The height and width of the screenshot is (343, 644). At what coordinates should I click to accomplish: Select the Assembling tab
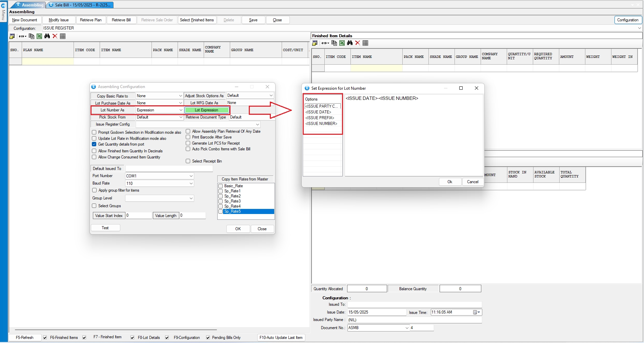point(30,5)
